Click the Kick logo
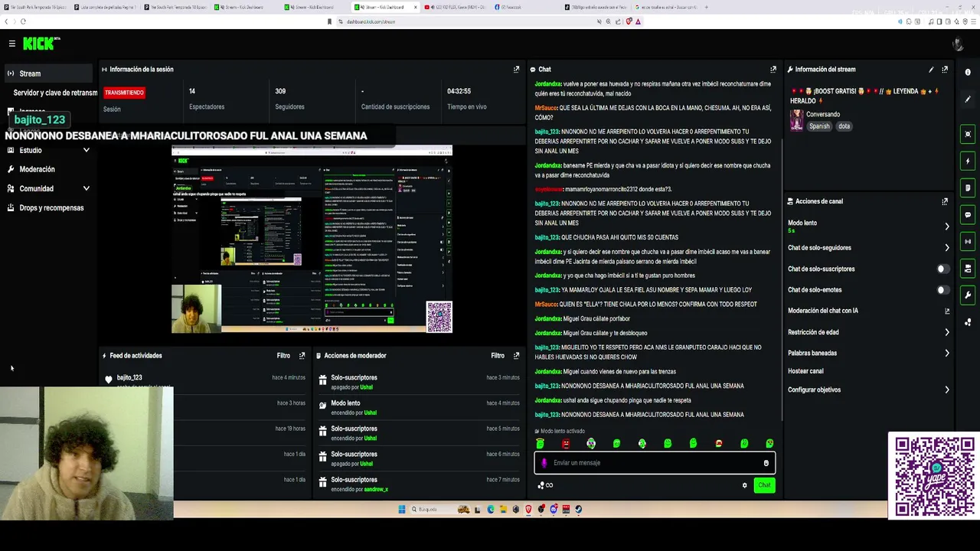 pyautogui.click(x=41, y=44)
